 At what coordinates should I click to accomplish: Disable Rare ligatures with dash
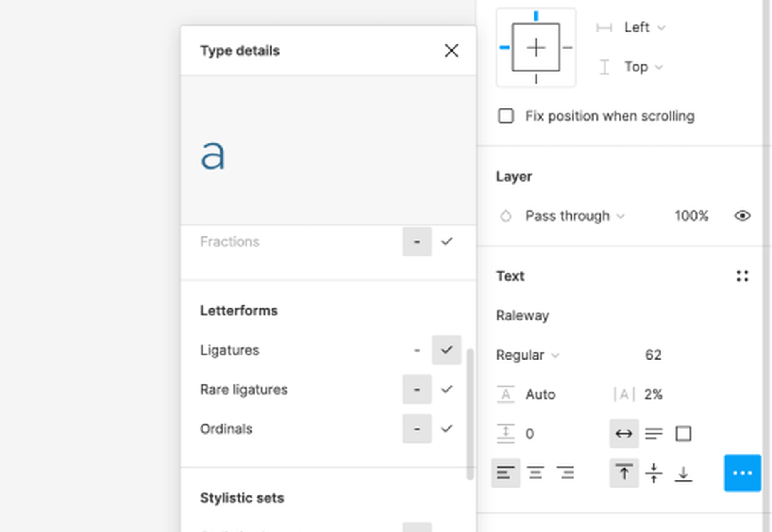tap(417, 389)
